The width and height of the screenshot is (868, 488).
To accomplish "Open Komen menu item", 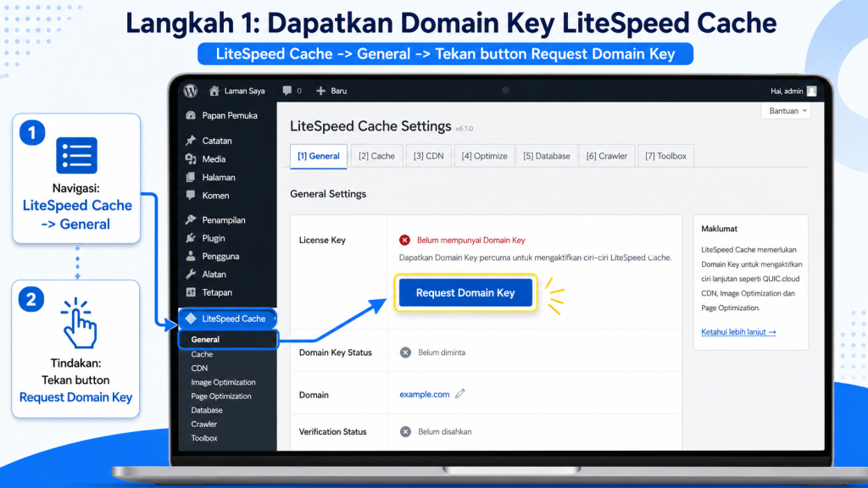I will tap(215, 196).
